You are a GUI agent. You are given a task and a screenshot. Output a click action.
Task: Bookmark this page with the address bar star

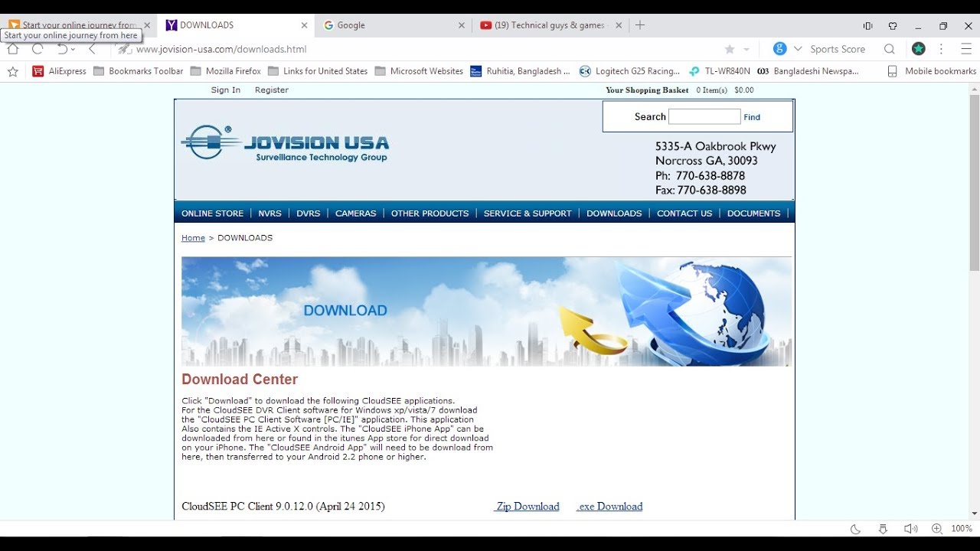coord(730,49)
